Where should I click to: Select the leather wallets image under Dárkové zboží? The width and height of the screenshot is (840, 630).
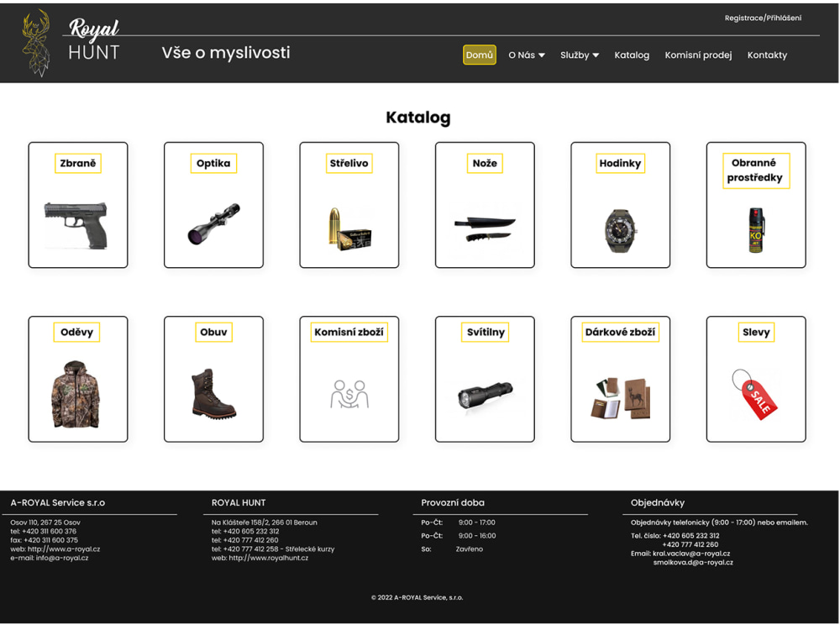point(622,398)
